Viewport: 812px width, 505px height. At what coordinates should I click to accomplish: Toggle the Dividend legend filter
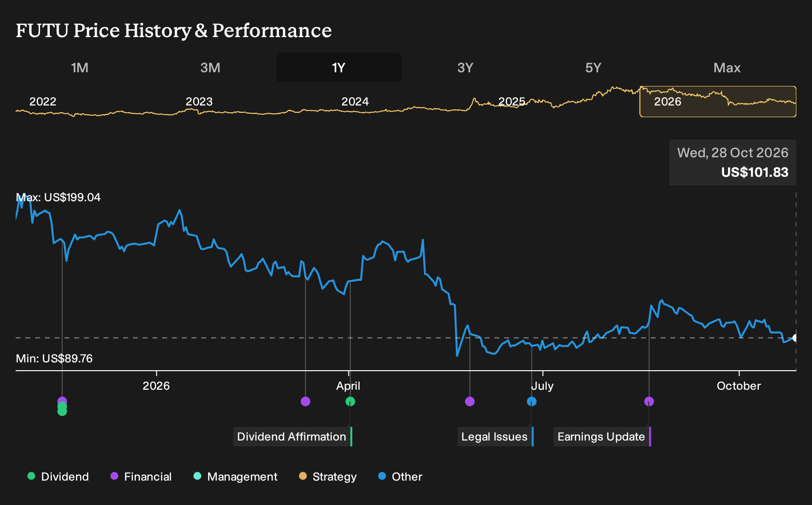58,477
